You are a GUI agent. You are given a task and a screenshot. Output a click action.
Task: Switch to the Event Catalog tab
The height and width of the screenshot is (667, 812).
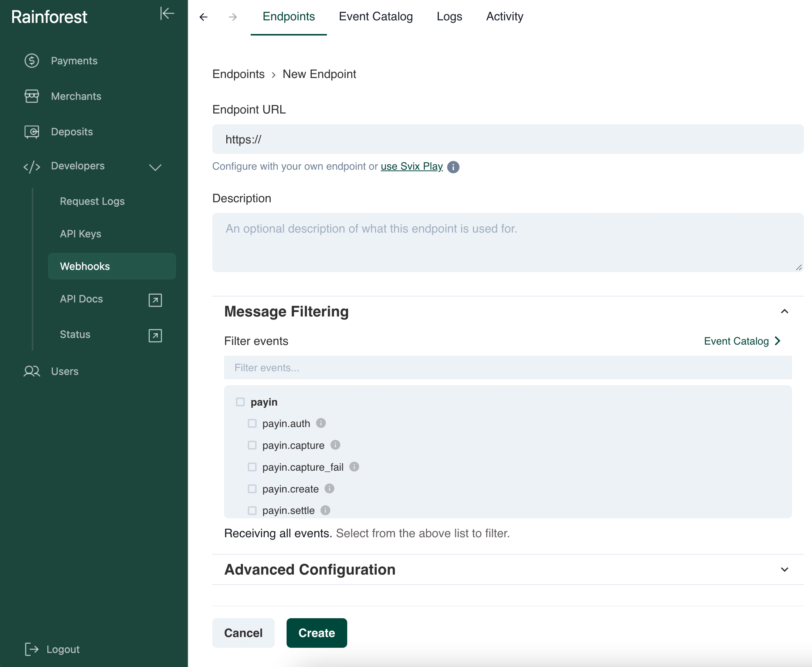[x=375, y=17]
